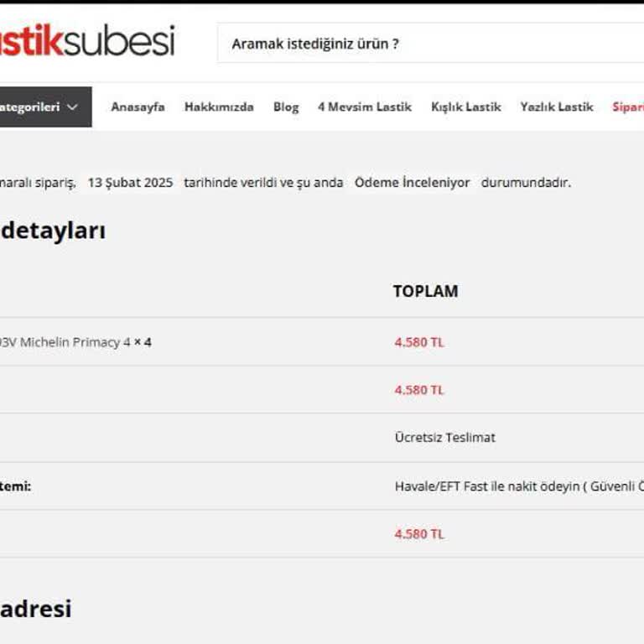This screenshot has width=644, height=644.
Task: Select the final total 4.580 TL below payment method
Action: [419, 534]
